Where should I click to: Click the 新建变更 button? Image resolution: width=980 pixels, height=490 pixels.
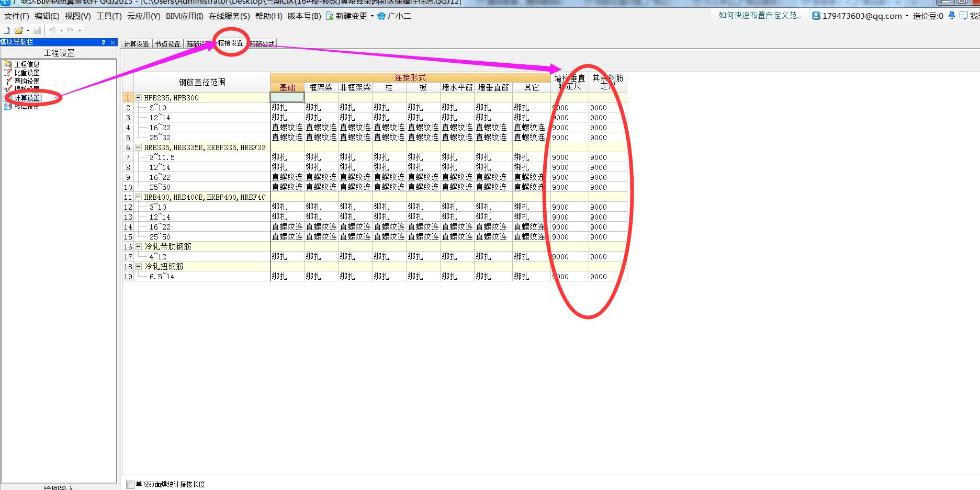click(347, 16)
